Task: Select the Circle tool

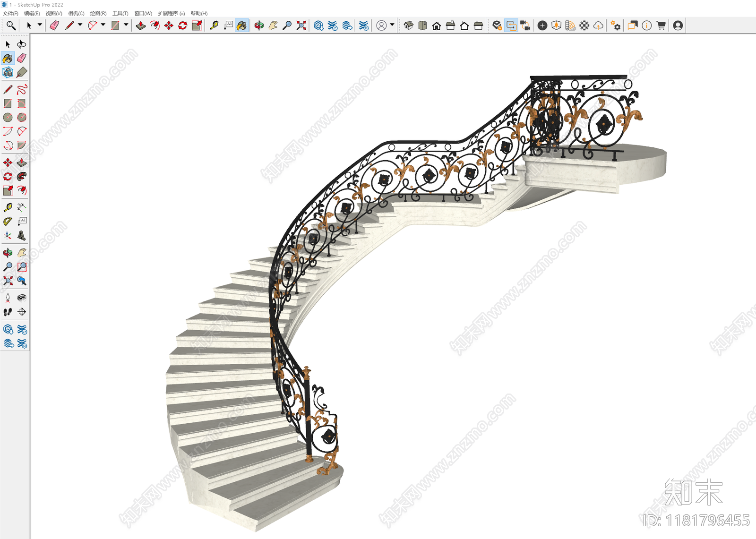Action: coord(8,117)
